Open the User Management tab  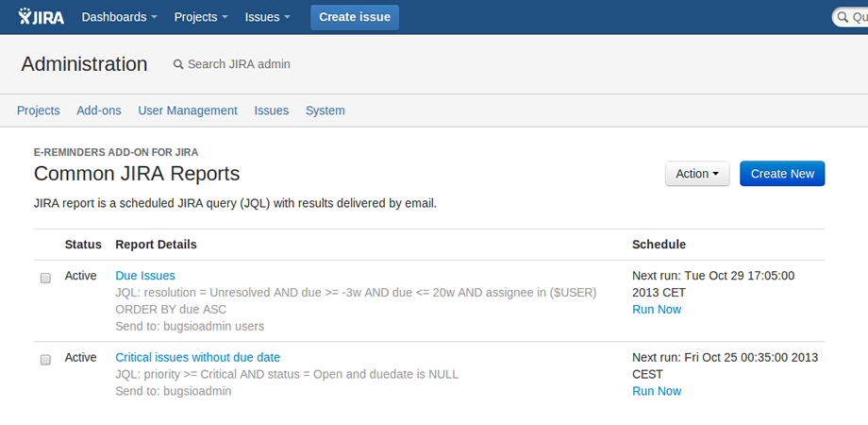188,110
